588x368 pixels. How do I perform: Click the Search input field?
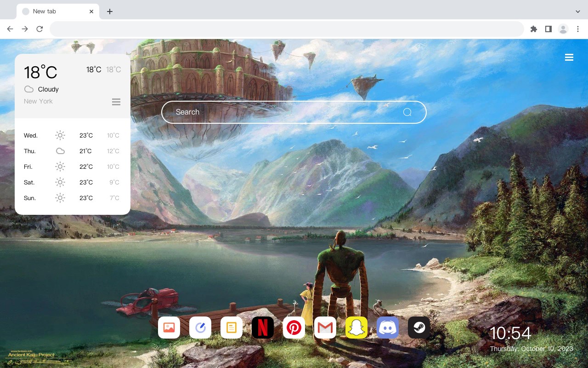point(294,112)
